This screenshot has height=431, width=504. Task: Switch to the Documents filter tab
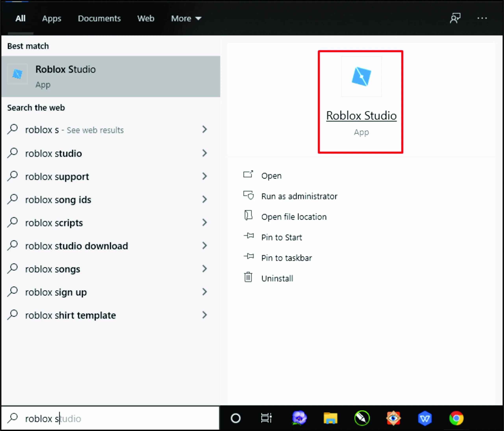point(99,19)
